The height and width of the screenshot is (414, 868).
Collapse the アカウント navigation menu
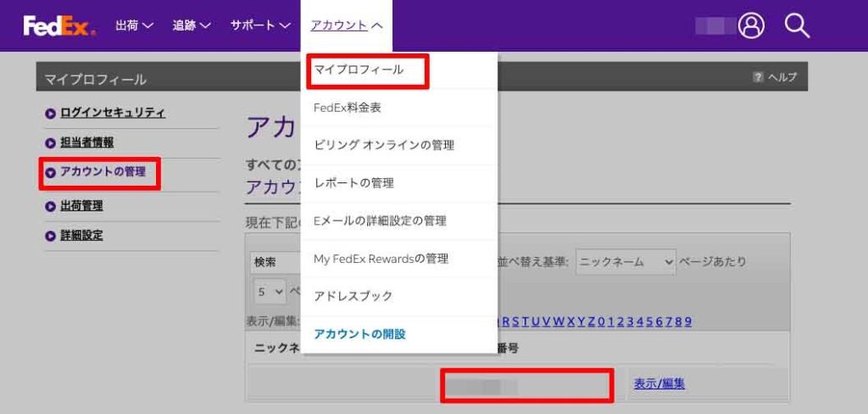(x=347, y=25)
